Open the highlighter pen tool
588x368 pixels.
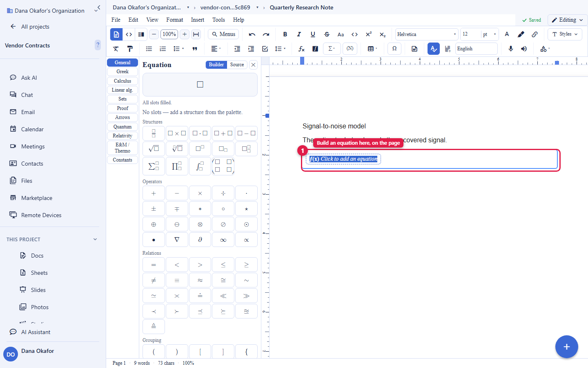click(x=521, y=34)
